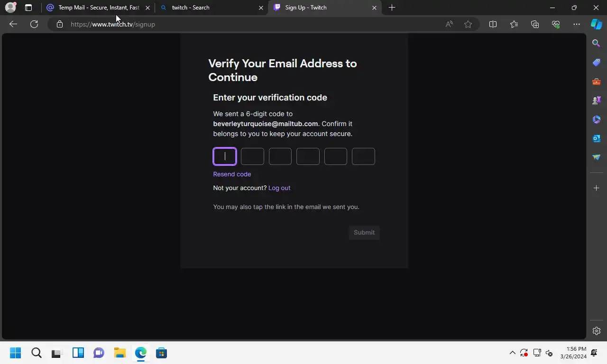This screenshot has height=364, width=607.
Task: Open sidebar Drop paper-plane icon
Action: (597, 157)
